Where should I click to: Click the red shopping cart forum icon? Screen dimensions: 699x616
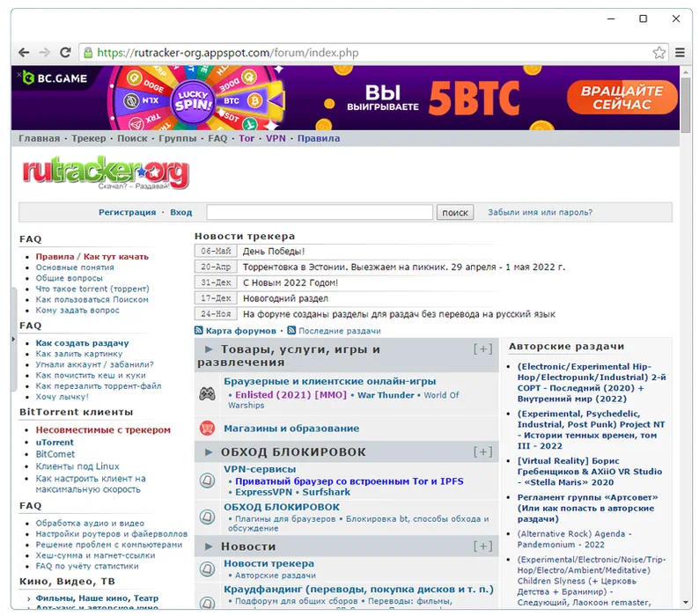[207, 429]
